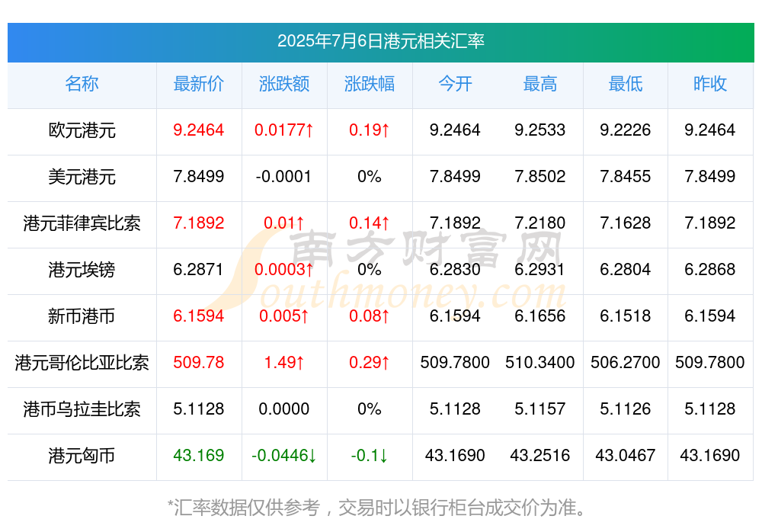This screenshot has width=762, height=532.
Task: Click the 美元港元 row name
Action: (x=82, y=177)
